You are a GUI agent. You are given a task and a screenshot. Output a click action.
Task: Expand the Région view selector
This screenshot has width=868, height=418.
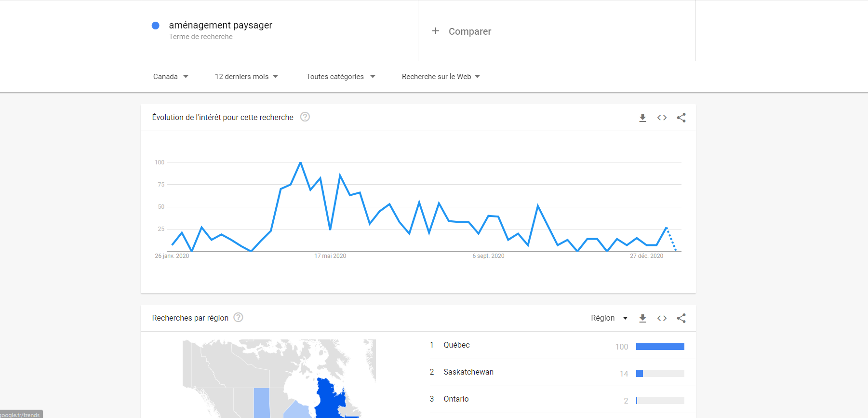tap(609, 318)
